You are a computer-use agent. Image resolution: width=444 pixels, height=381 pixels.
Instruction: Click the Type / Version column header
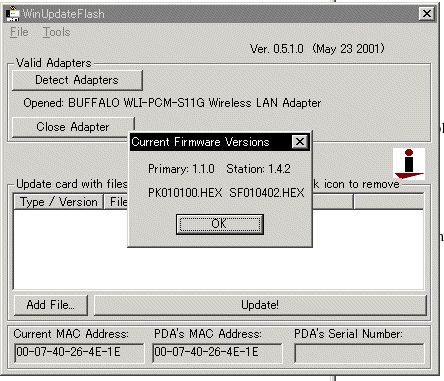coord(58,202)
